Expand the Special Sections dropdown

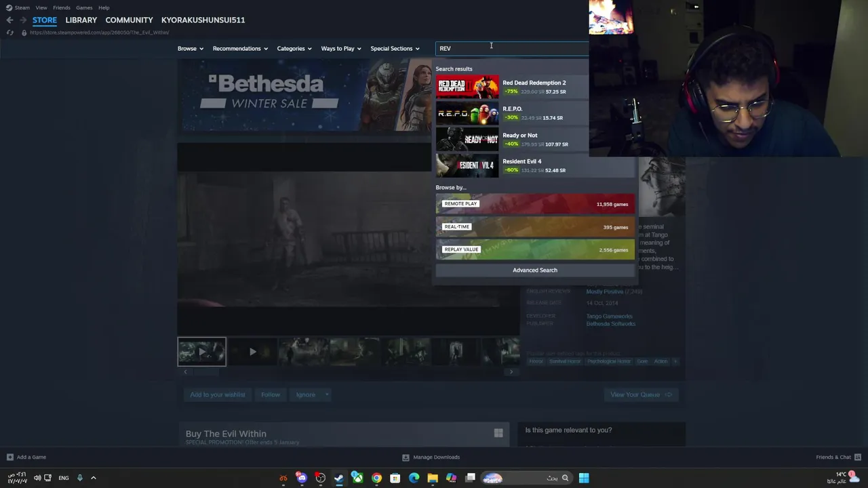point(395,48)
